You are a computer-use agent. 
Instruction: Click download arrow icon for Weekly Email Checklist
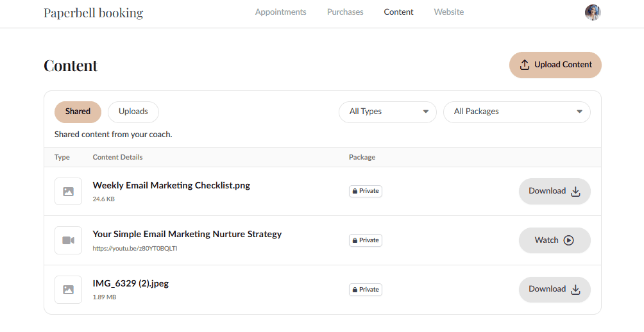tap(575, 191)
